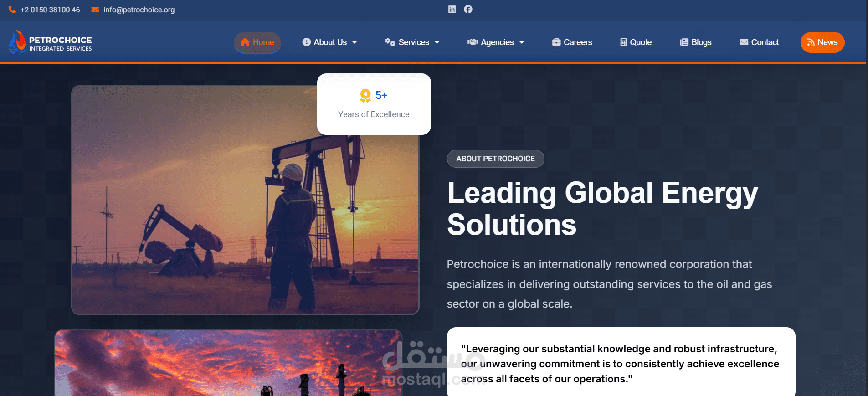Click the refinery sunset sky photo

[x=228, y=363]
